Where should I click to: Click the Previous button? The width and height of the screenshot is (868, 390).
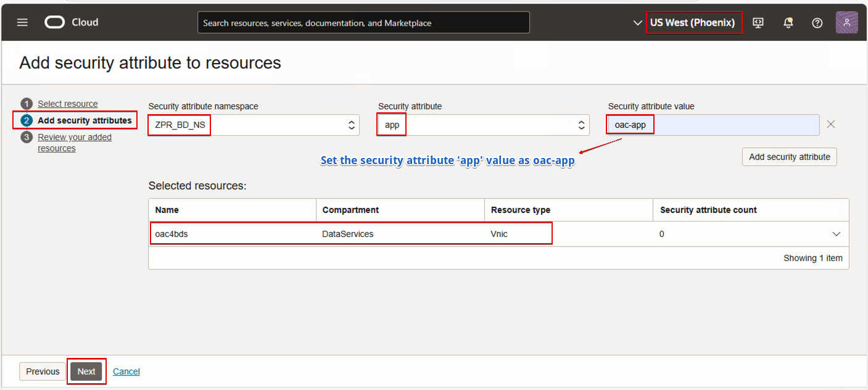coord(43,371)
